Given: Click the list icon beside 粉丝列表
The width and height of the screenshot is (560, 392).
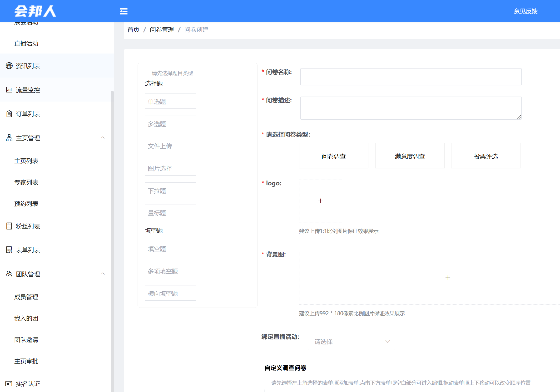Looking at the screenshot, I should point(9,226).
